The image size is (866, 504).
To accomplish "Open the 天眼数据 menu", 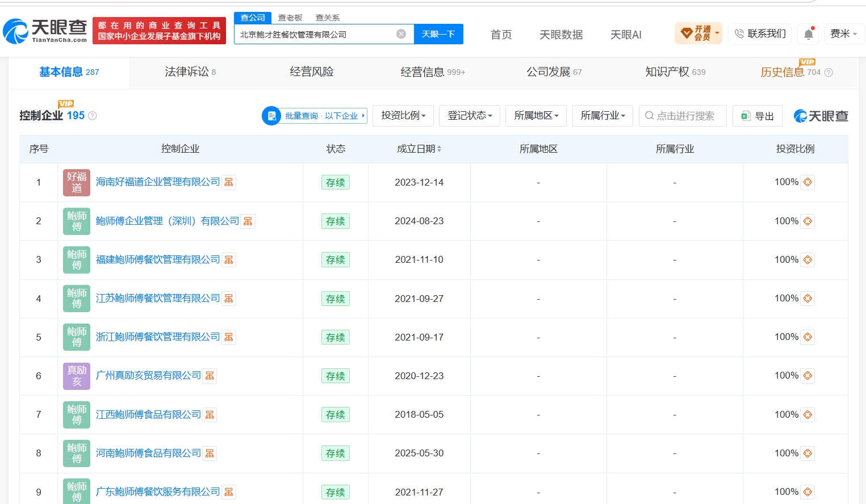I will pyautogui.click(x=561, y=35).
